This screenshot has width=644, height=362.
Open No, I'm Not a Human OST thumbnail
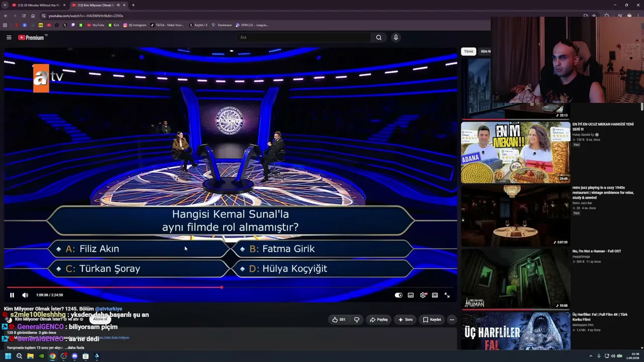516,279
